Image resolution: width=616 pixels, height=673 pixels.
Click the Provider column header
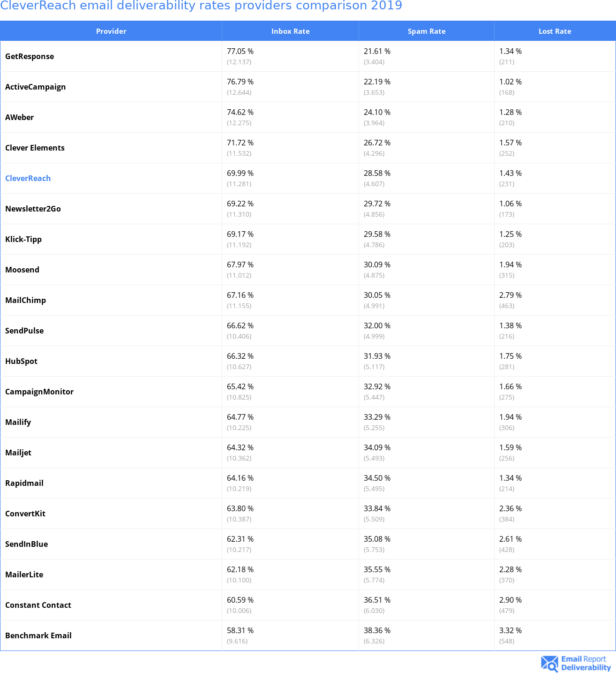coord(111,31)
